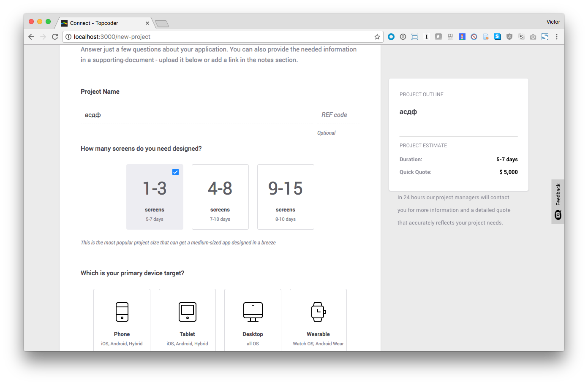Choose the 4-8 screens option
Viewport: 588px width, 385px height.
(220, 197)
